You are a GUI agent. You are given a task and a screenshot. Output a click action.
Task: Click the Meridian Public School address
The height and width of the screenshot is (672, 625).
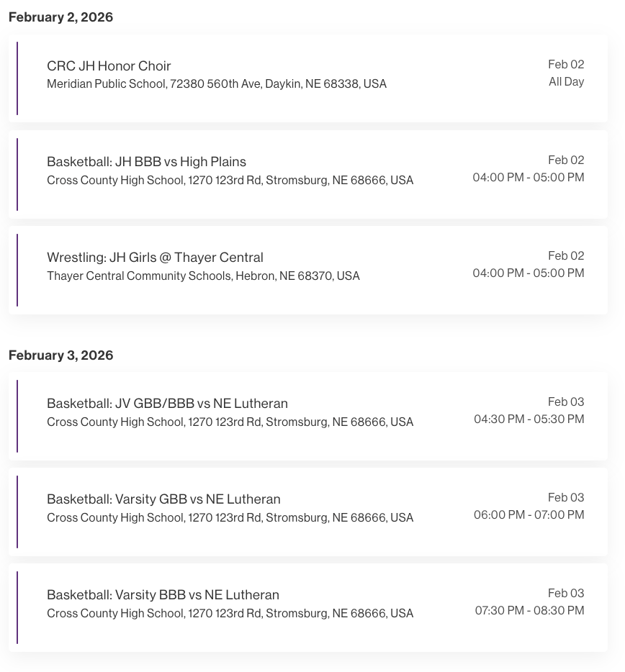click(216, 84)
